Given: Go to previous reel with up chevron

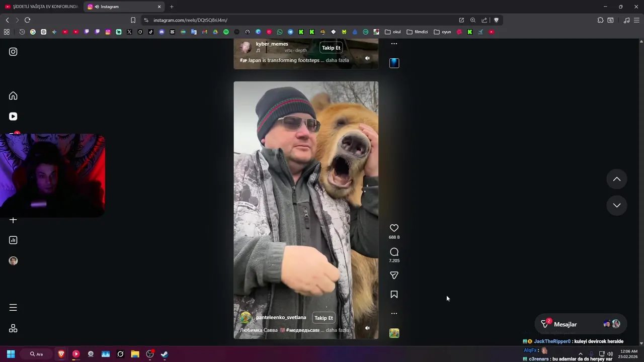Looking at the screenshot, I should click(617, 179).
